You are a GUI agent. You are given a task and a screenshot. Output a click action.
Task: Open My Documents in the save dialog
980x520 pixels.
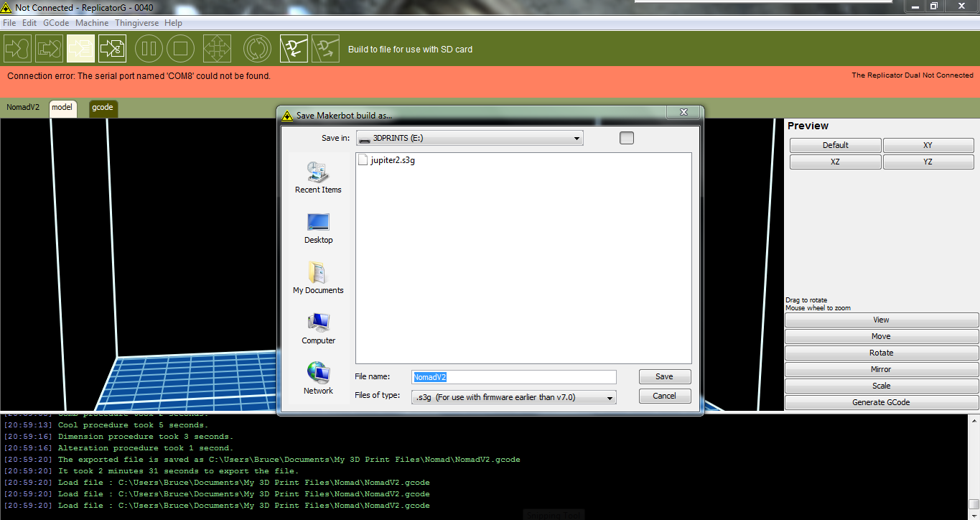[318, 278]
